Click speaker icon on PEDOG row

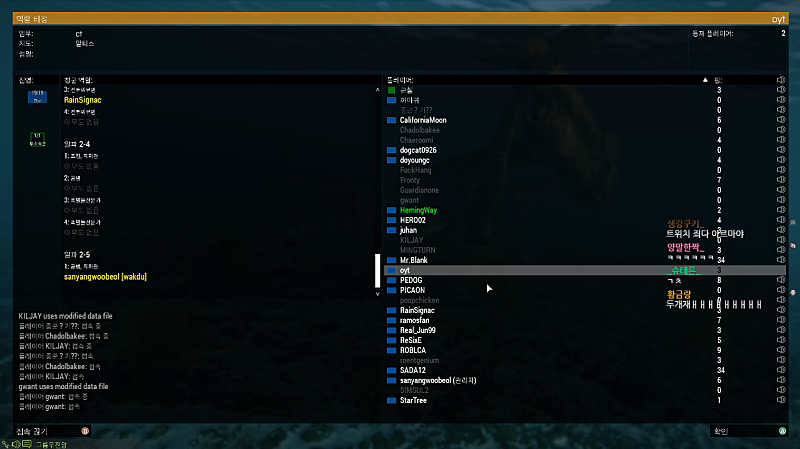tap(781, 280)
